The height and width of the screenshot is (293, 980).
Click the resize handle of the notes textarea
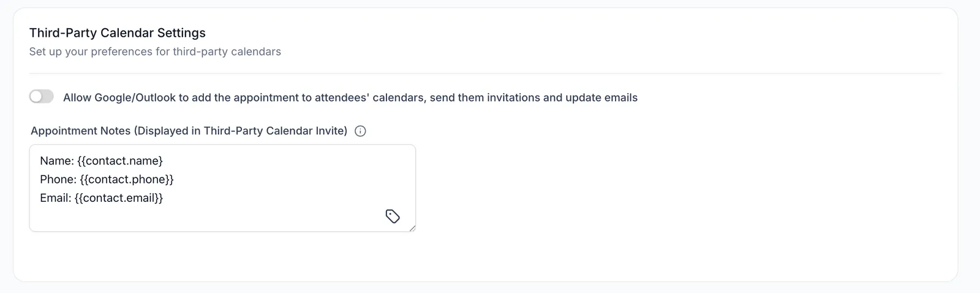412,228
